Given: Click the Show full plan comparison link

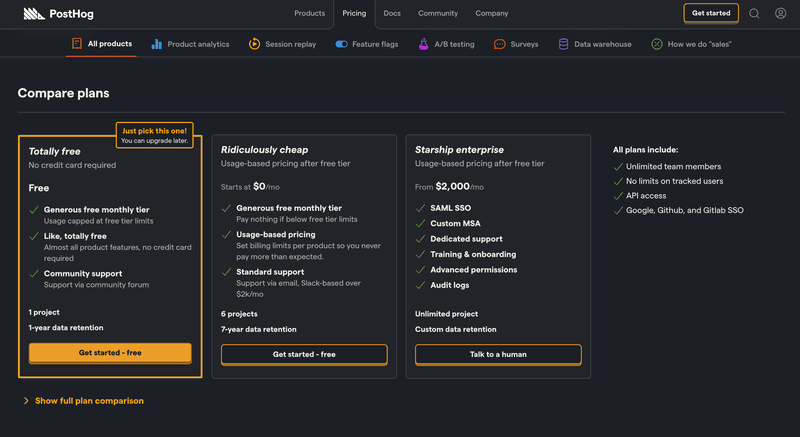Looking at the screenshot, I should click(x=89, y=401).
